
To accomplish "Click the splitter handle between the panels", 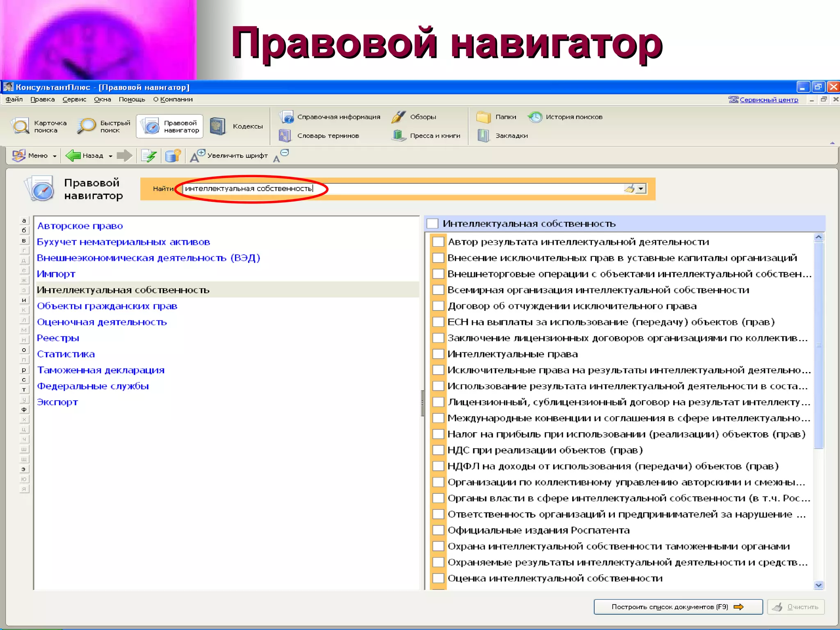I will pyautogui.click(x=422, y=403).
